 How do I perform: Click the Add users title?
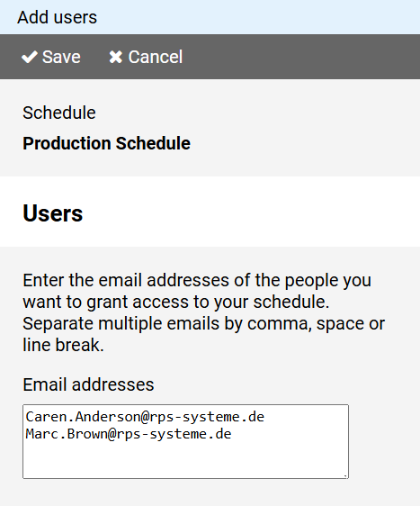57,17
